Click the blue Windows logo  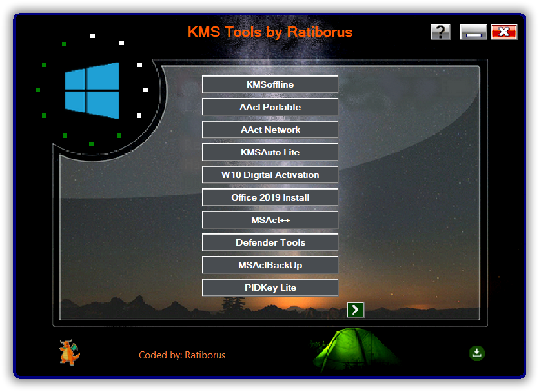pos(92,91)
